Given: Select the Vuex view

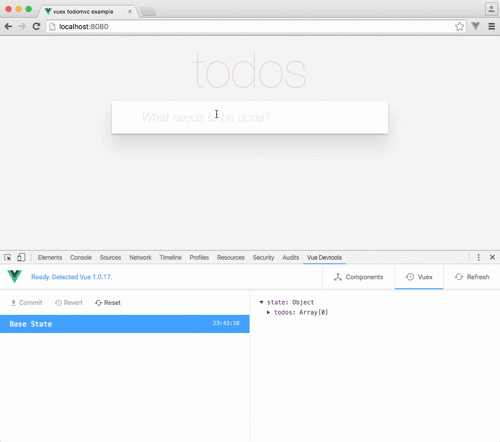Looking at the screenshot, I should pyautogui.click(x=419, y=277).
